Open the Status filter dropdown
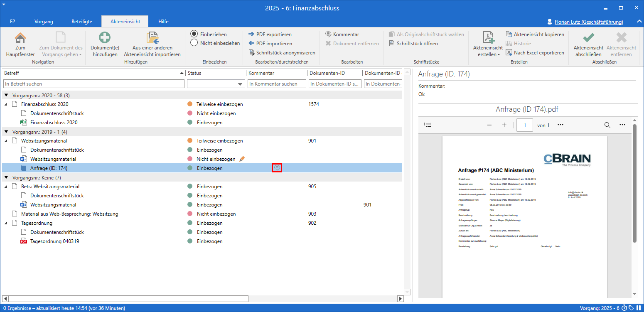This screenshot has height=312, width=644. coord(241,84)
